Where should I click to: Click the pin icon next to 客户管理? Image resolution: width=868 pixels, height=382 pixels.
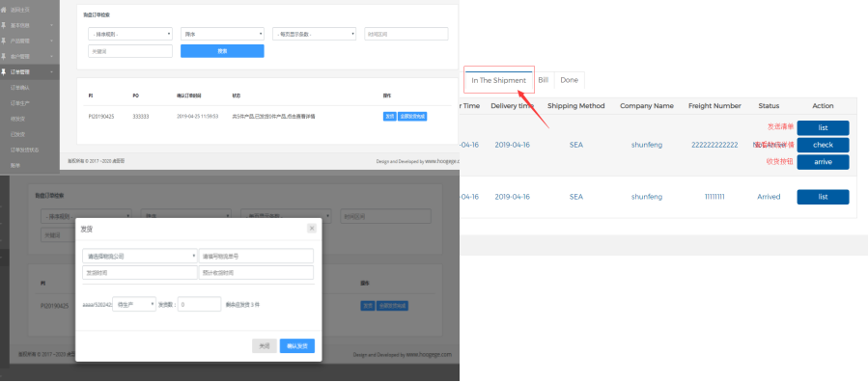point(3,56)
